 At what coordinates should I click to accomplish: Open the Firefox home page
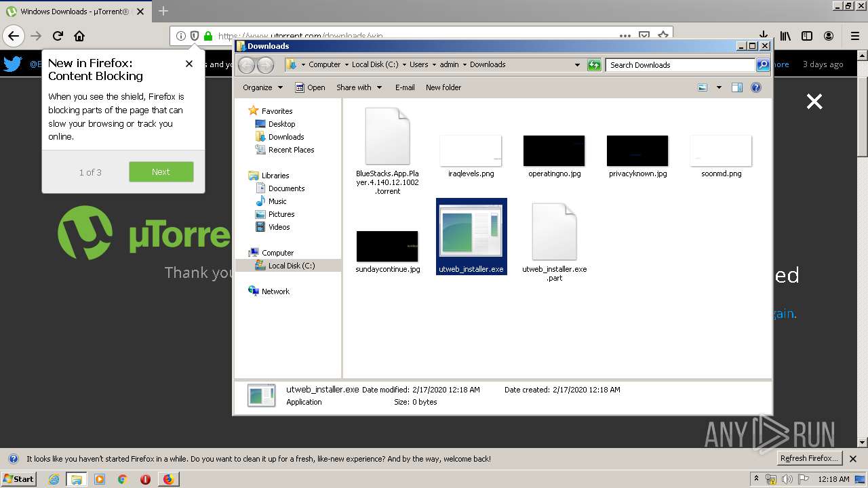pyautogui.click(x=79, y=36)
